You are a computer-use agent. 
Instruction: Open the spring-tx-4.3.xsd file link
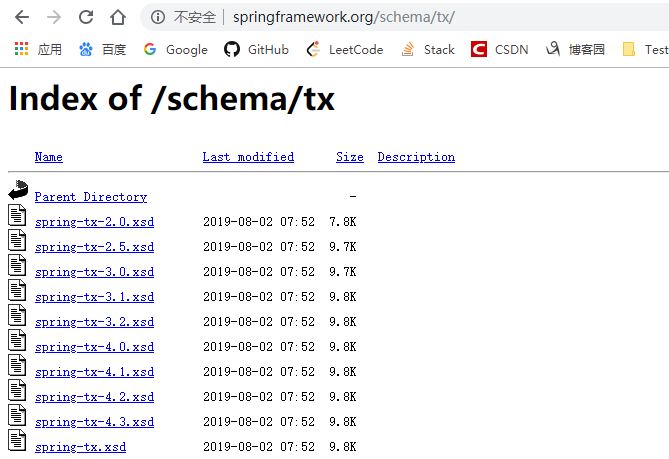point(94,422)
